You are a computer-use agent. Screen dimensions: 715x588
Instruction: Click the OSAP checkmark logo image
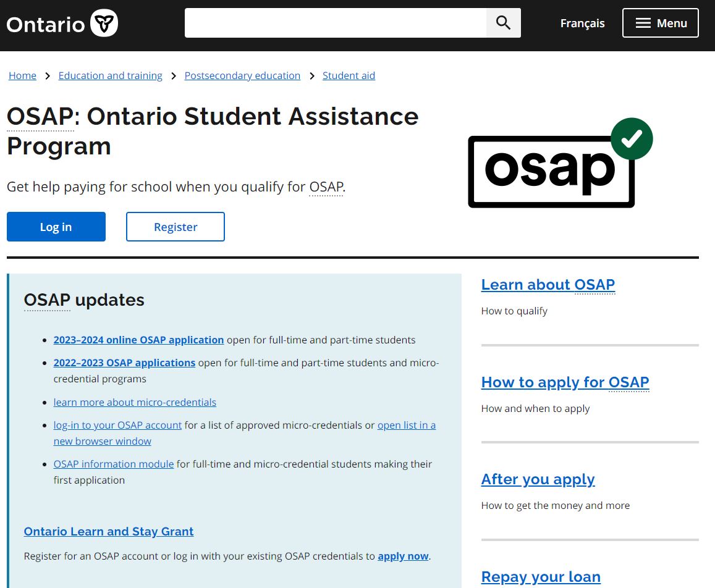pyautogui.click(x=560, y=163)
